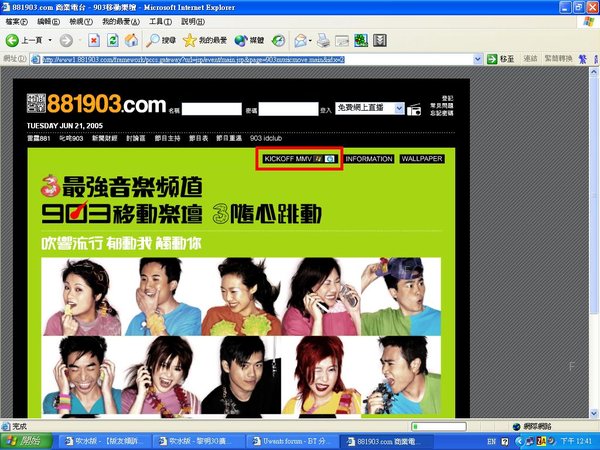Click the password (密碼) input field
The height and width of the screenshot is (450, 600).
pos(288,109)
